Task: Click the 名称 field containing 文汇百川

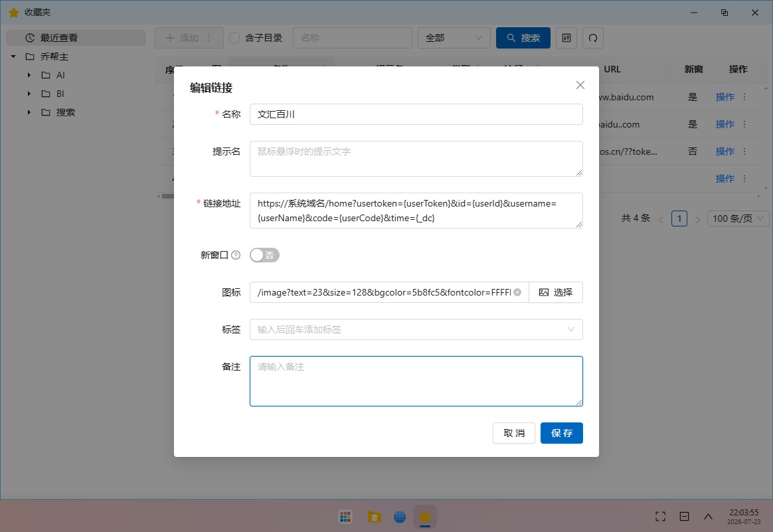Action: [416, 114]
